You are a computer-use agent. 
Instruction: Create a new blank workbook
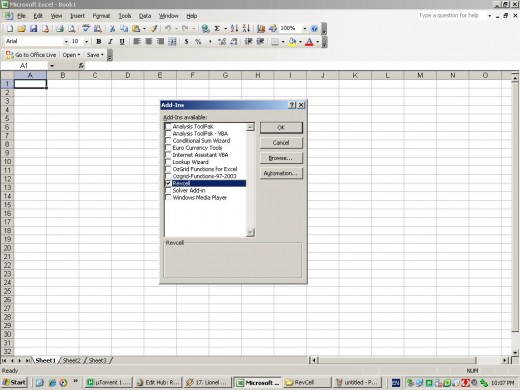point(10,29)
